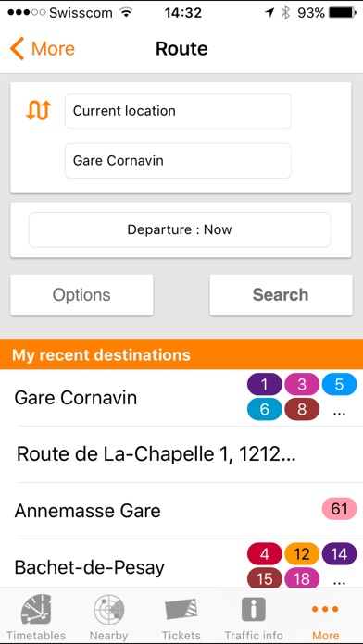363x644 pixels.
Task: Tap the blue line 5 badge
Action: click(339, 384)
